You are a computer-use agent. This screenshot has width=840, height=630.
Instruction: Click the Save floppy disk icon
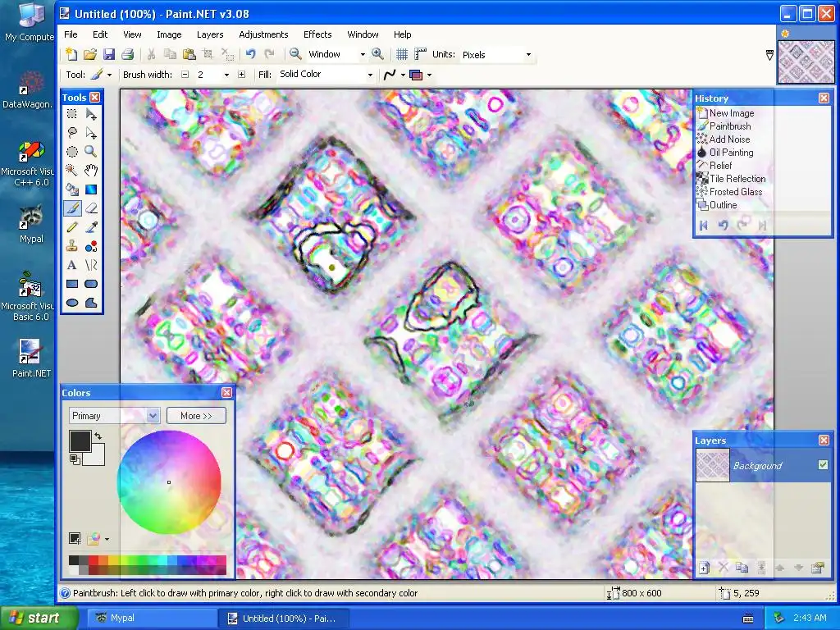[x=109, y=54]
